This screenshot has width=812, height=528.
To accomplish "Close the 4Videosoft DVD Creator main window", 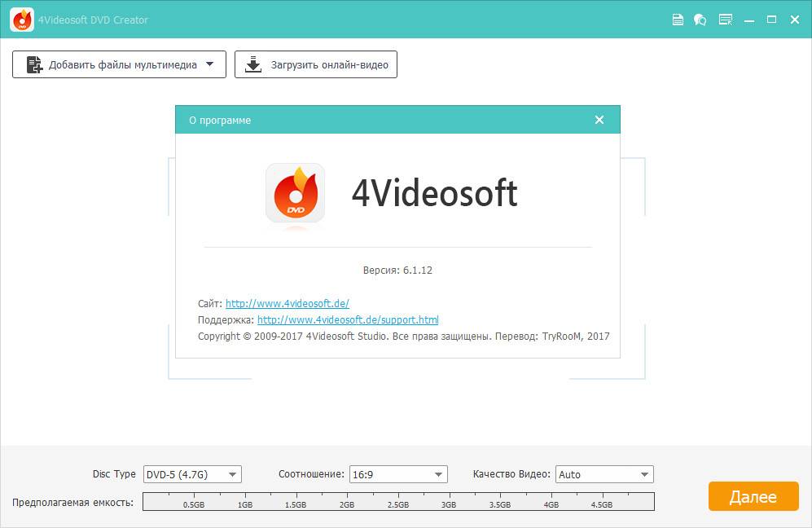I will (795, 20).
